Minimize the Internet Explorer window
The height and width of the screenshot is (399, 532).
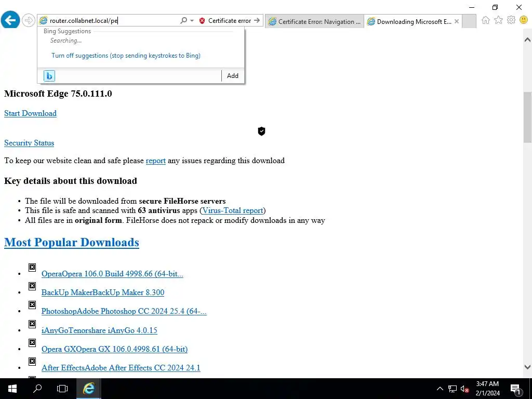[472, 7]
